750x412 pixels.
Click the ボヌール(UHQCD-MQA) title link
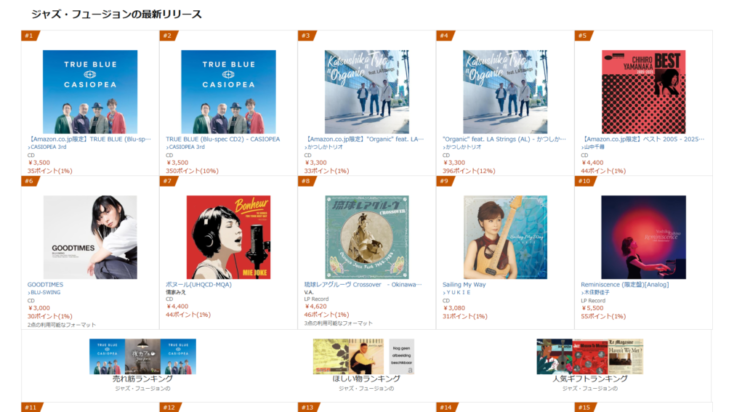click(x=199, y=285)
